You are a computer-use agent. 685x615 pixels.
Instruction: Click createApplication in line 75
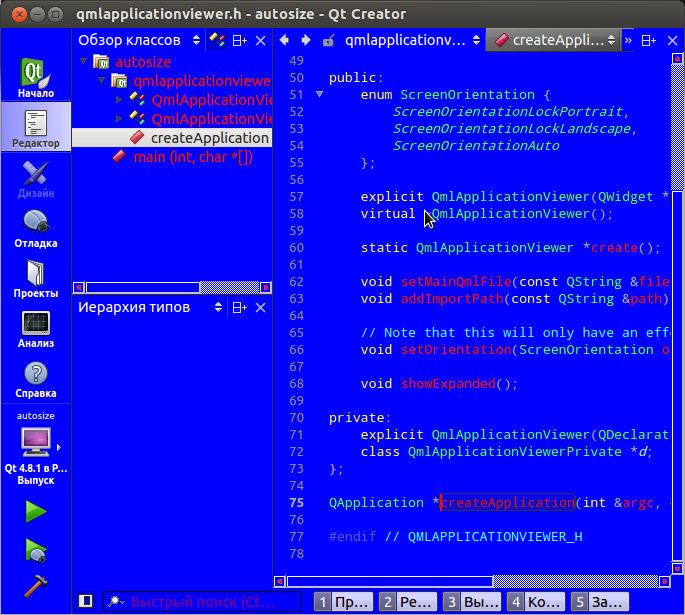click(507, 503)
